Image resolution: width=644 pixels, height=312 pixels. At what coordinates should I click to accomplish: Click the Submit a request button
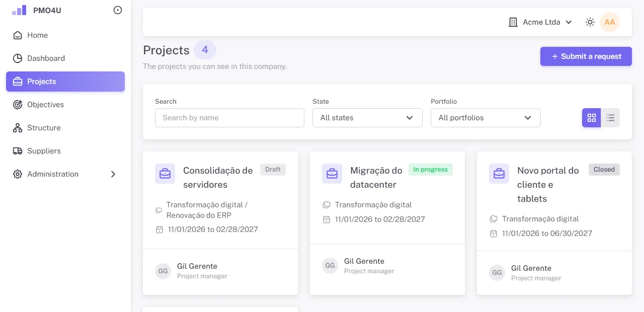[586, 56]
